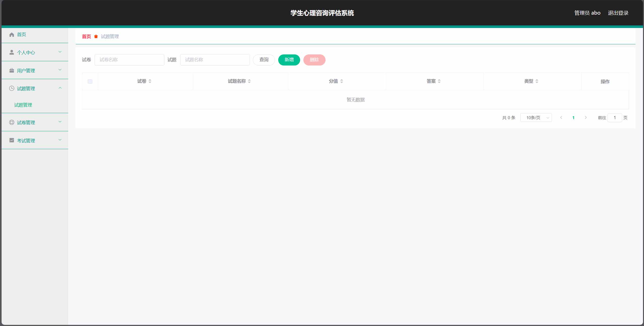Click the clock icon beside 试题管理
This screenshot has height=326, width=644.
[12, 88]
